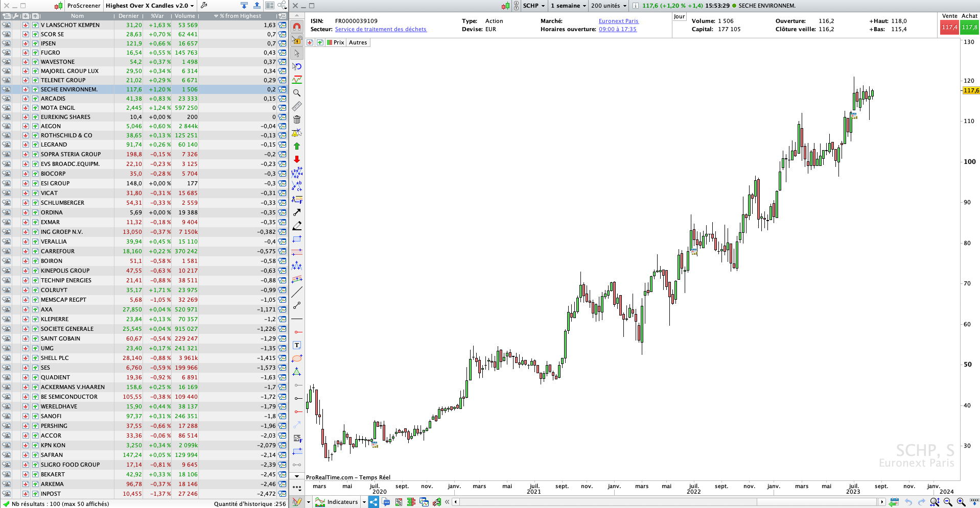Select the horizontal line tool
The height and width of the screenshot is (508, 980).
coord(296,319)
